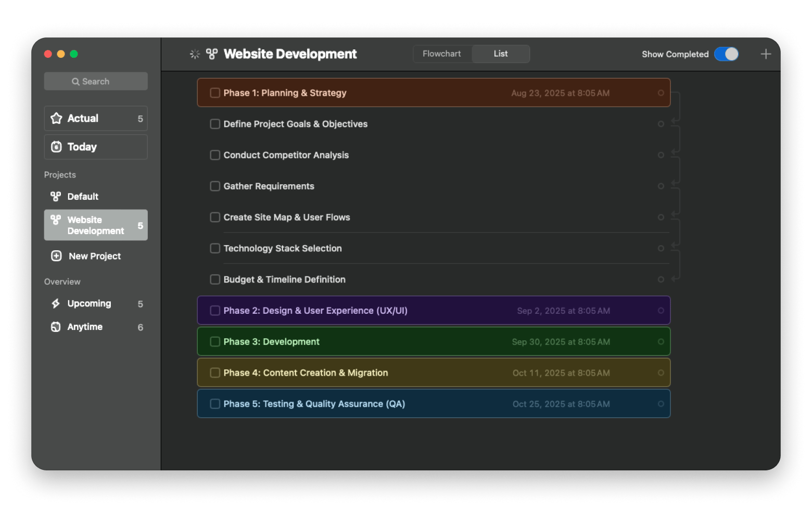Screen dimensions: 812x512
Task: Click circle marker on Phase 5 row
Action: [x=661, y=404]
